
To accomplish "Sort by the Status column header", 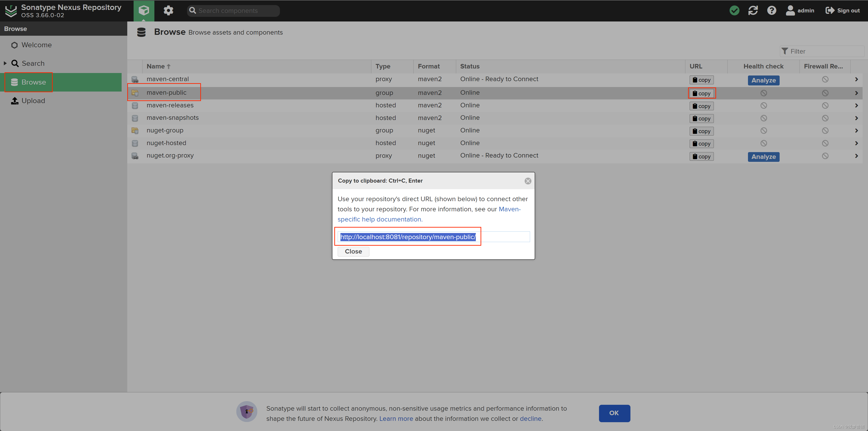I will (x=571, y=66).
